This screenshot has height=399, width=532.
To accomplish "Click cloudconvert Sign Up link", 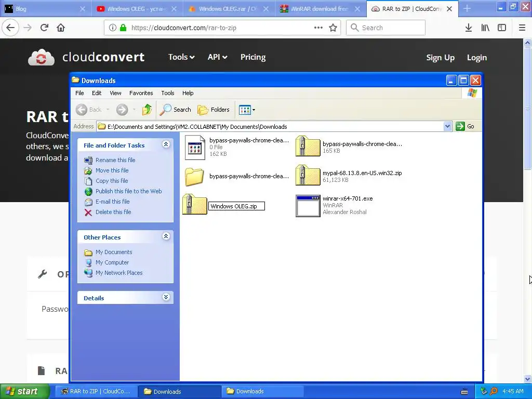I will click(x=441, y=58).
